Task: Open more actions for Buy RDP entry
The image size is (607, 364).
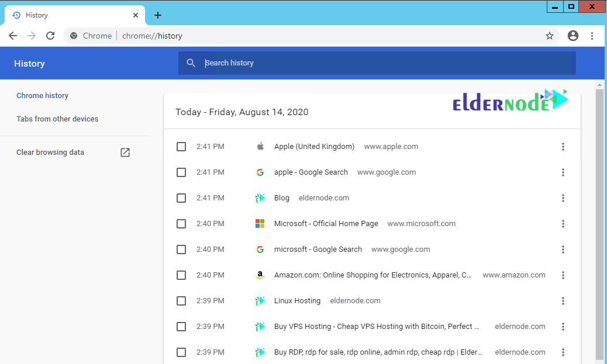Action: 563,352
